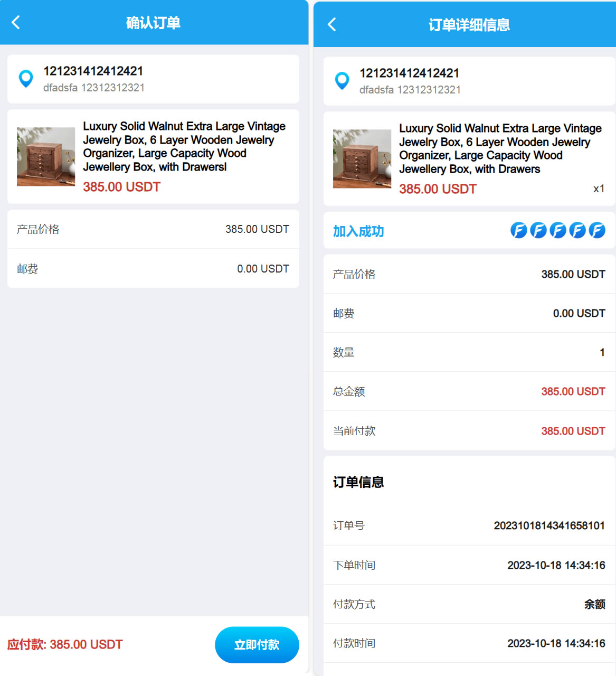The width and height of the screenshot is (616, 676).
Task: Click the last F badge beside 加入成功
Action: [596, 230]
